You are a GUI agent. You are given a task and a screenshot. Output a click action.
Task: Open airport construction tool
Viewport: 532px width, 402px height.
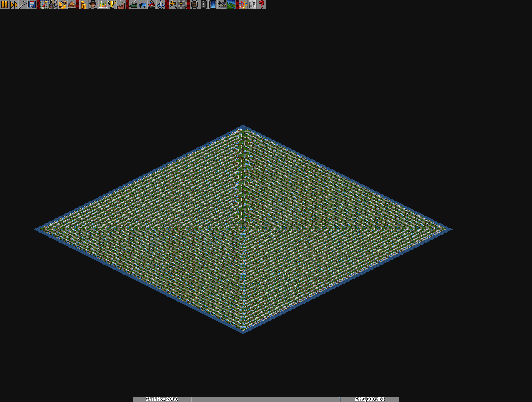222,5
